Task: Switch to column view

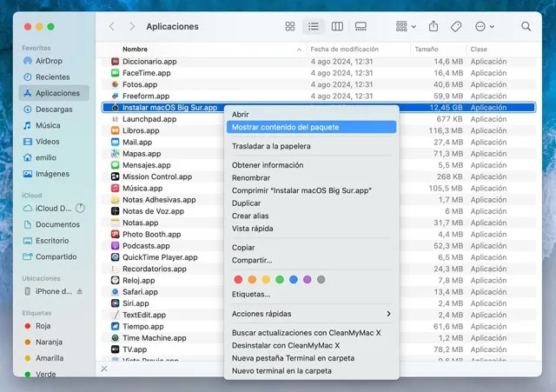Action: [337, 26]
